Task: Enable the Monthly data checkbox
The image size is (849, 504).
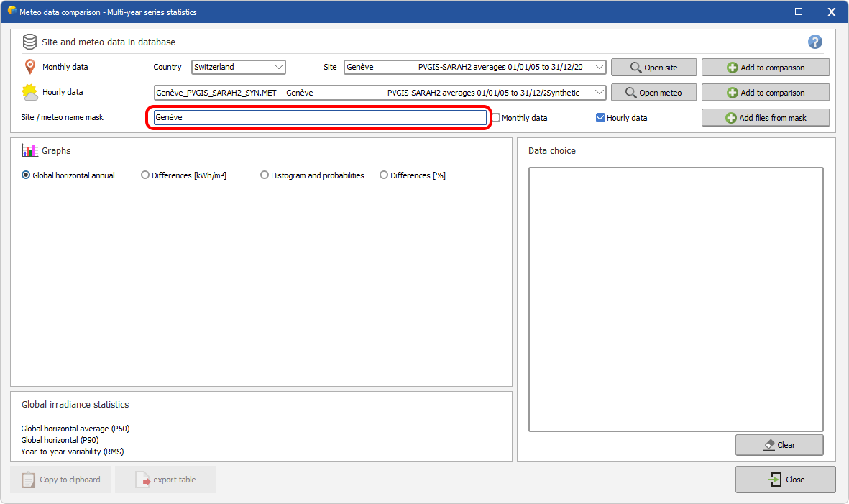Action: tap(495, 117)
